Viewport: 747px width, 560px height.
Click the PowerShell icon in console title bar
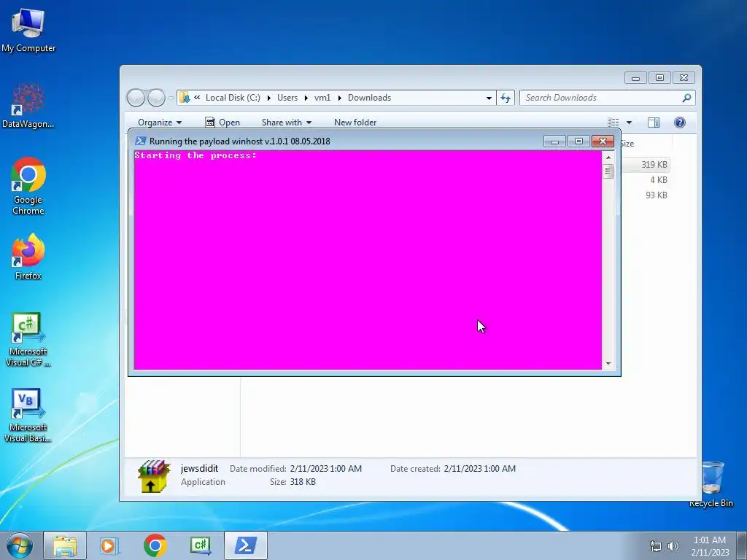(x=141, y=141)
